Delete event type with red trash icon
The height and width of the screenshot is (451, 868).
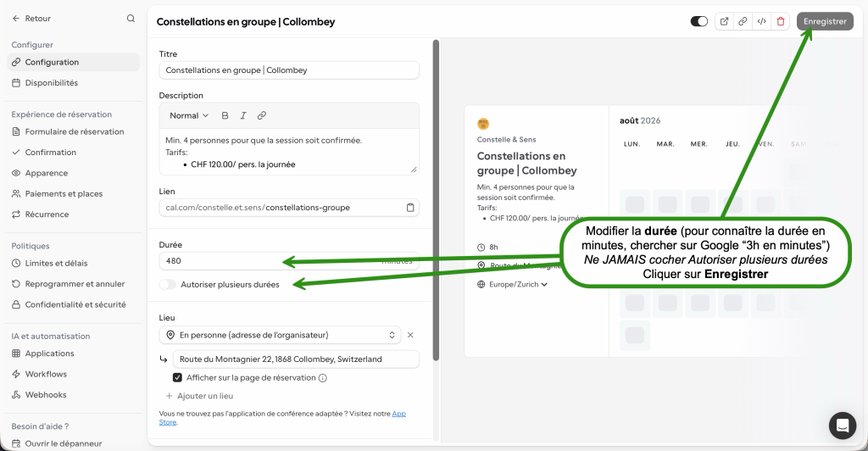781,21
